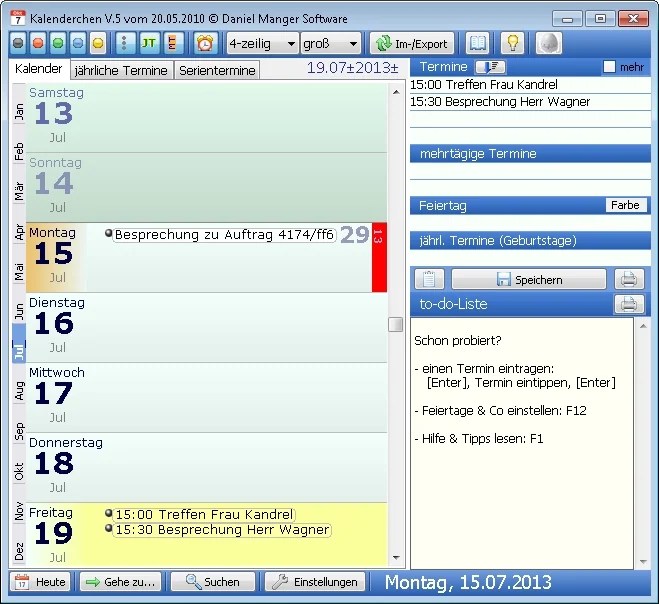Select the green color marker icon
The width and height of the screenshot is (659, 604).
(58, 43)
